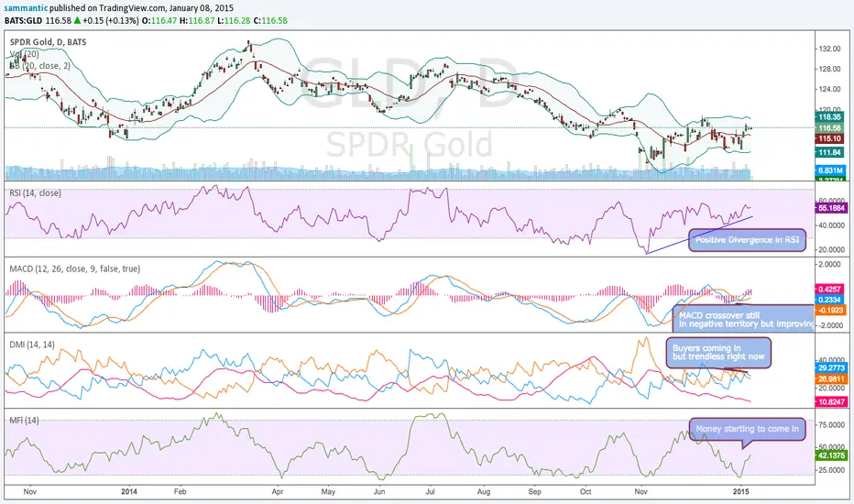The image size is (854, 504).
Task: Click the 29.2773 DMI value tag
Action: (831, 368)
